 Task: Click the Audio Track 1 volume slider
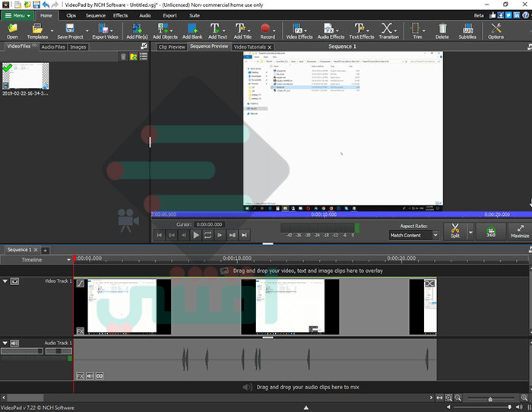click(22, 351)
